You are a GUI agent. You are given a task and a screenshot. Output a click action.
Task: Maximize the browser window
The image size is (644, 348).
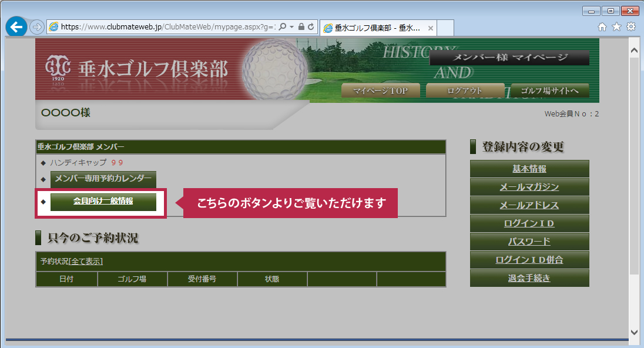611,11
